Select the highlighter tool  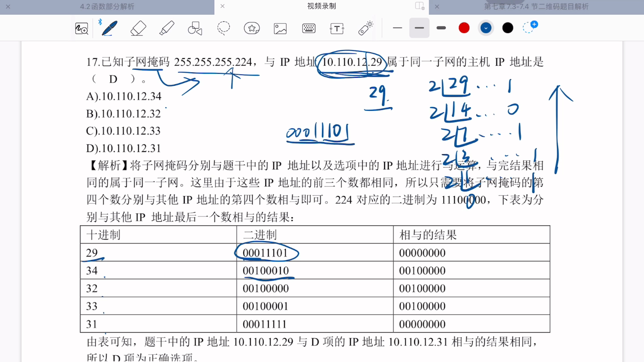tap(167, 28)
